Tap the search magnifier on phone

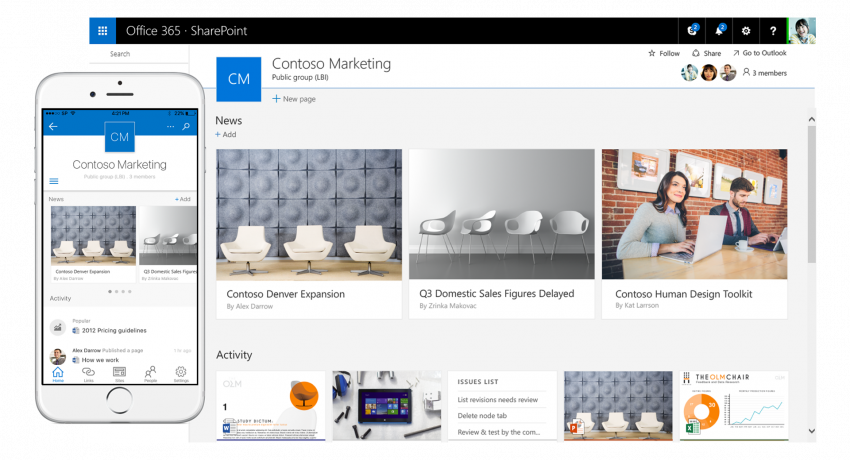click(x=186, y=126)
